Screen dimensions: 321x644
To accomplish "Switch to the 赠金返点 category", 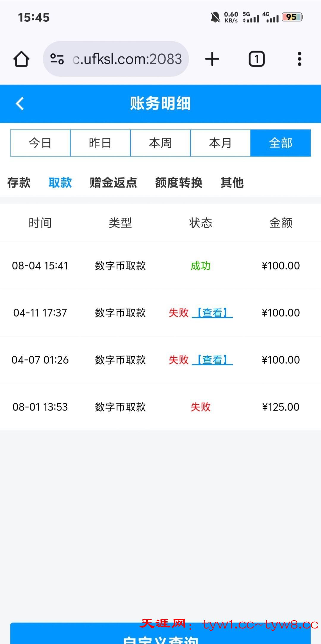I will point(113,182).
